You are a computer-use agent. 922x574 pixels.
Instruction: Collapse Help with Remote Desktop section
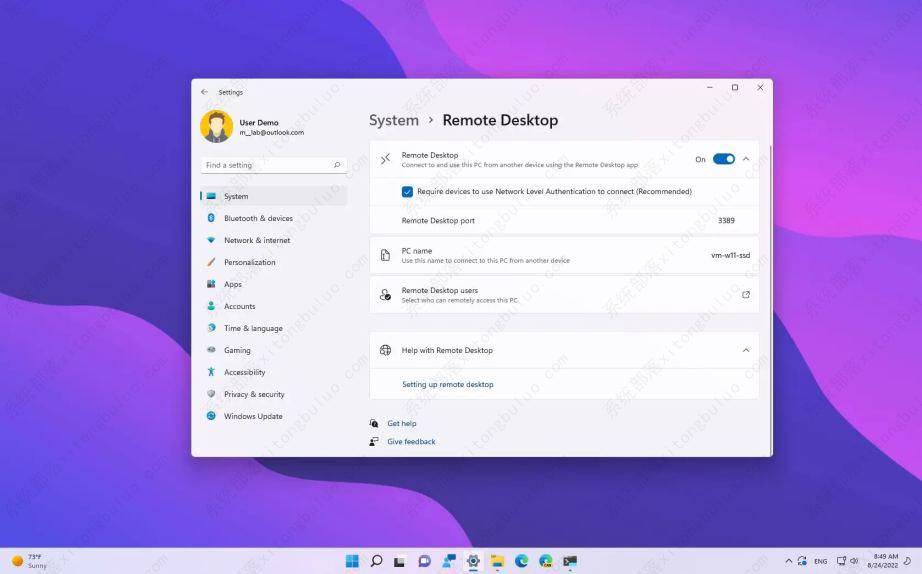click(746, 350)
